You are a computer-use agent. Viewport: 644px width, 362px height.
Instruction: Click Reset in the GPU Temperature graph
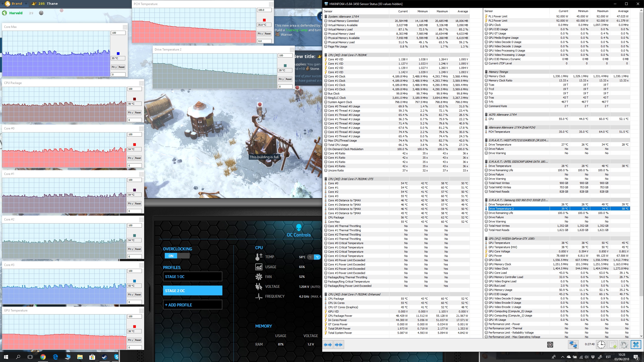click(138, 340)
